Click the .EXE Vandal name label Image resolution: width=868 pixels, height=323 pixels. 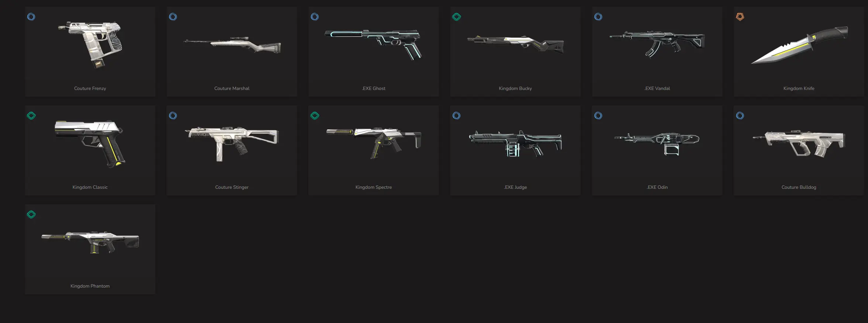657,88
